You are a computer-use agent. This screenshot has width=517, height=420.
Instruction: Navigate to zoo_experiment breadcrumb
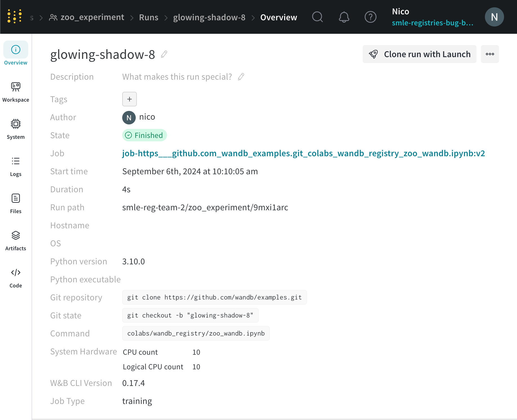(x=92, y=17)
